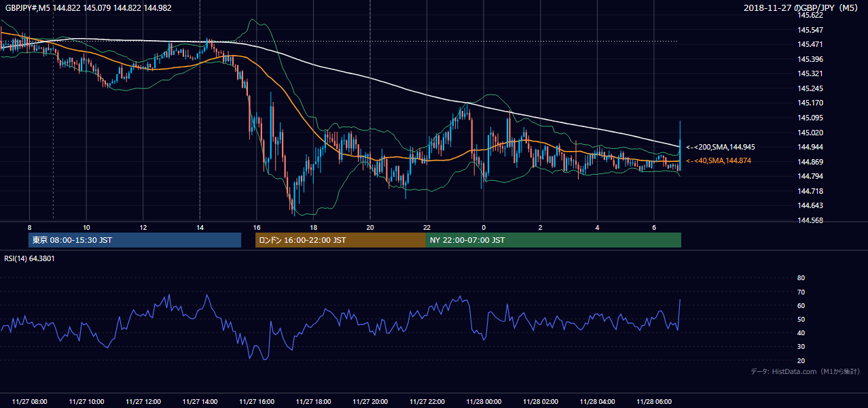868x408 pixels.
Task: Click price axis label 145.396
Action: tap(810, 59)
